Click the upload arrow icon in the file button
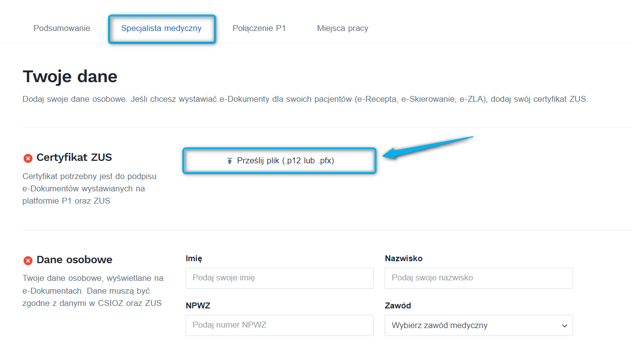Screen dimensions: 632x364 click(x=229, y=161)
